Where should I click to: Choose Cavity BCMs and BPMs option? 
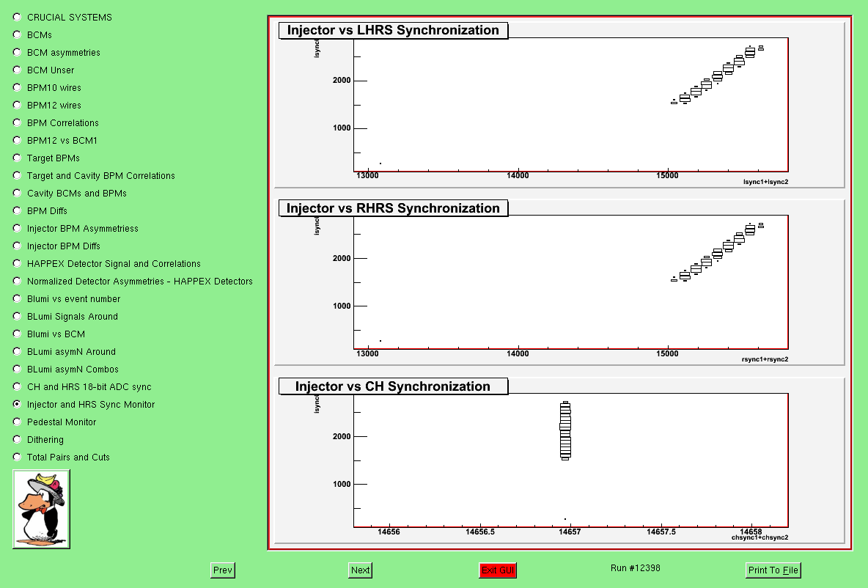(17, 193)
